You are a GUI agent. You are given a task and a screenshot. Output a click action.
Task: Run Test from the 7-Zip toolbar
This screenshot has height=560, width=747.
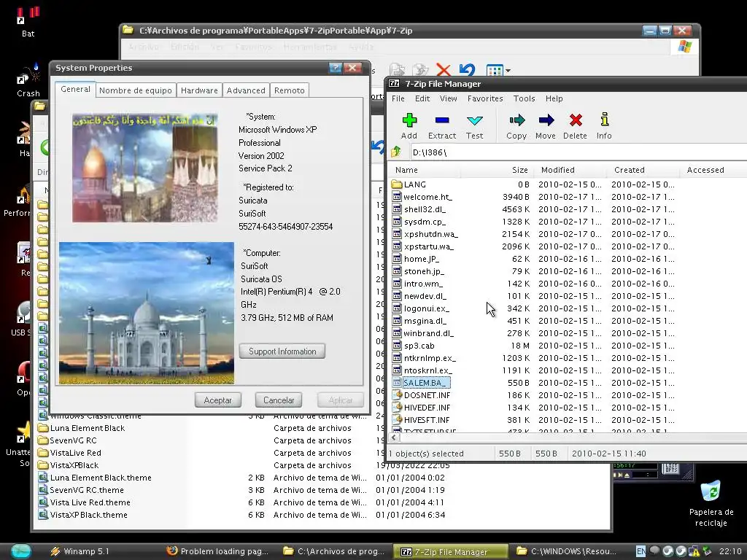(x=474, y=126)
